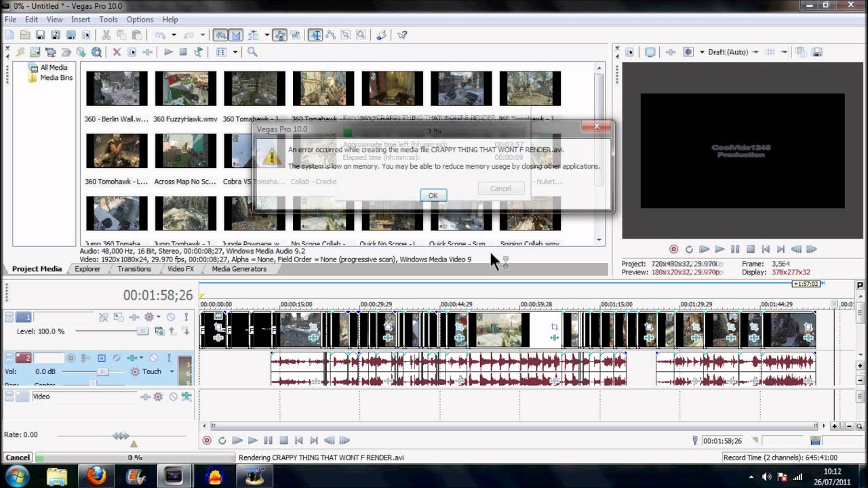Copy snapshot to clipboard in preview toolbar
This screenshot has height=488, width=868.
800,52
